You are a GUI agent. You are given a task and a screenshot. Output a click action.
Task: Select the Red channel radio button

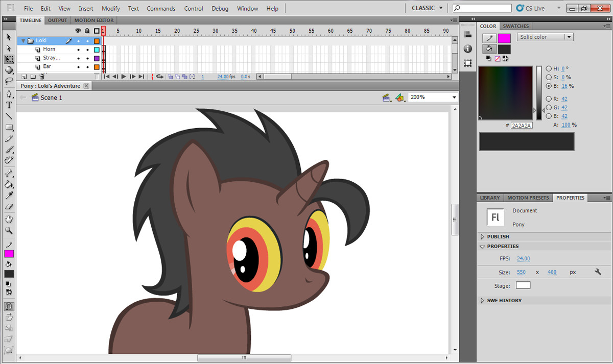pos(549,99)
